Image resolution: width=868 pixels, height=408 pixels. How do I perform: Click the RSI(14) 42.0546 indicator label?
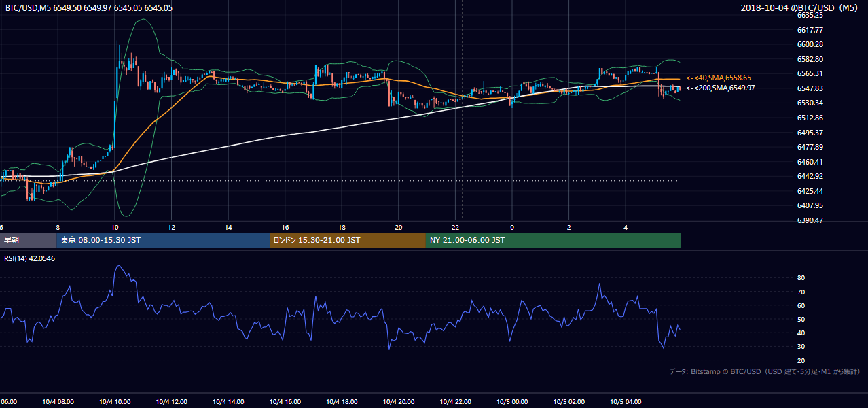point(30,258)
